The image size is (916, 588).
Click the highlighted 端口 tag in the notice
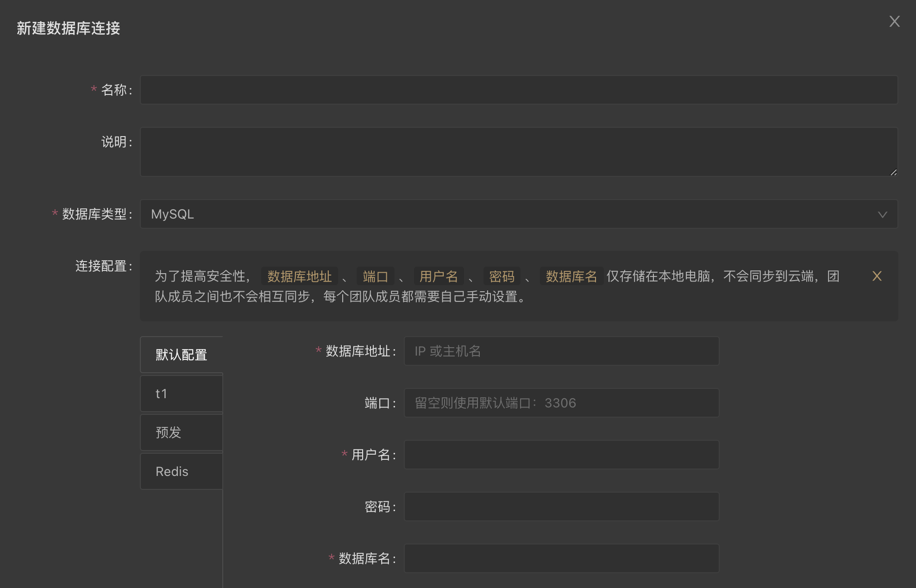coord(376,276)
